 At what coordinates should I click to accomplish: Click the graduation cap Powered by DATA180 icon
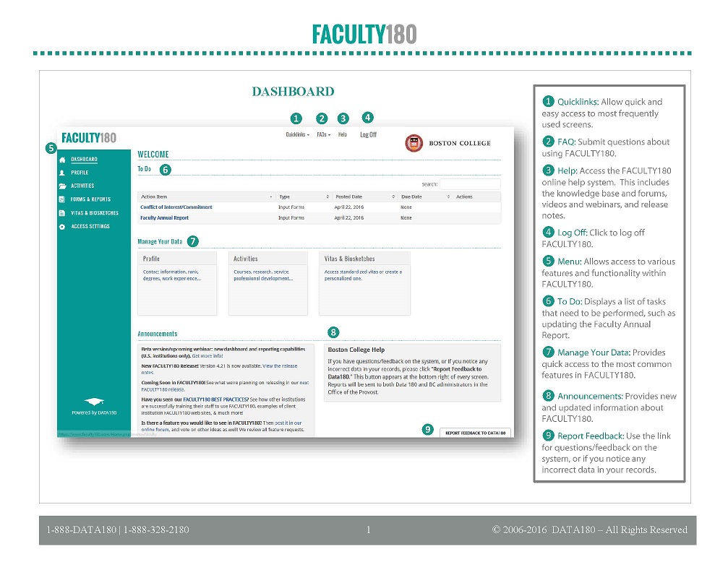pyautogui.click(x=94, y=402)
